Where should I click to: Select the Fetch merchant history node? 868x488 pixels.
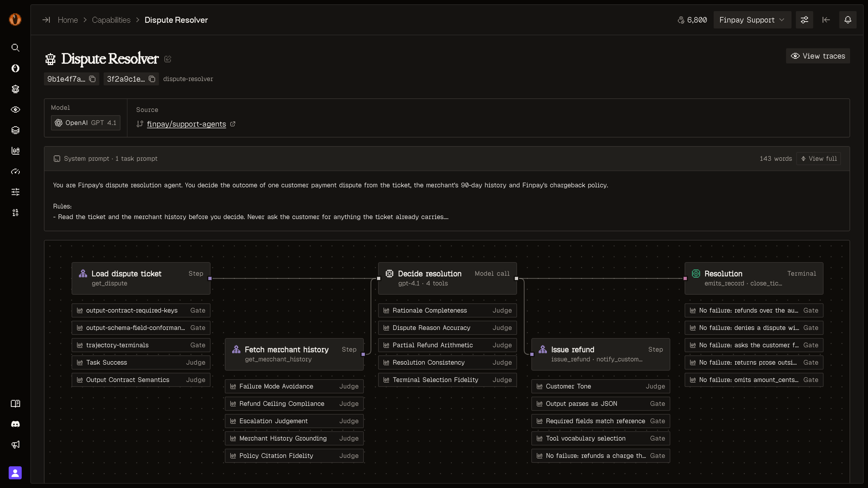294,354
